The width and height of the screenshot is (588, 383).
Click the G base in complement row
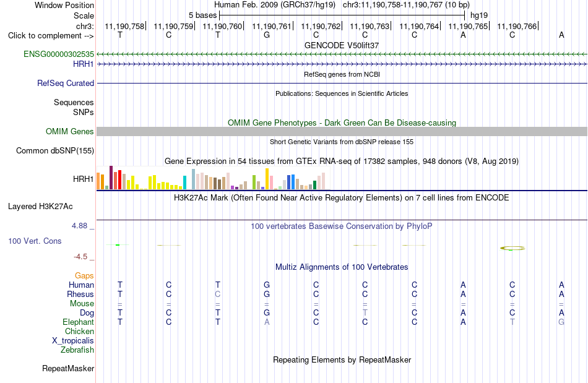tap(267, 35)
